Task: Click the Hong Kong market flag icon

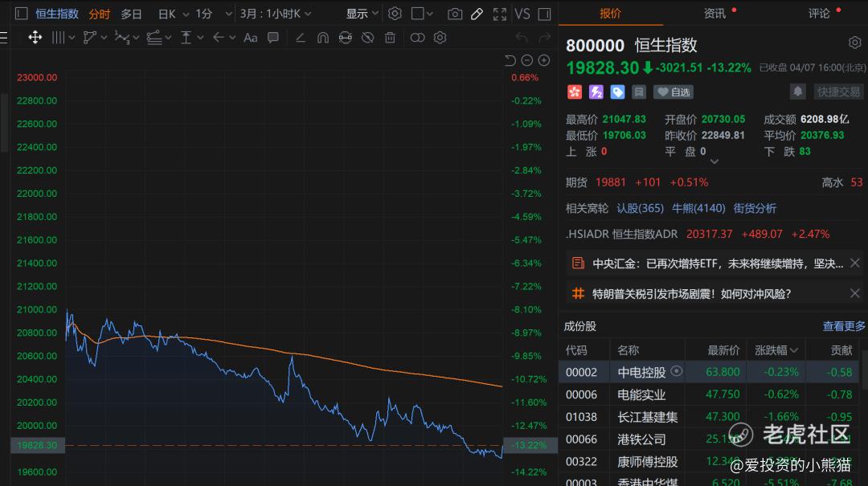Action: click(x=575, y=92)
